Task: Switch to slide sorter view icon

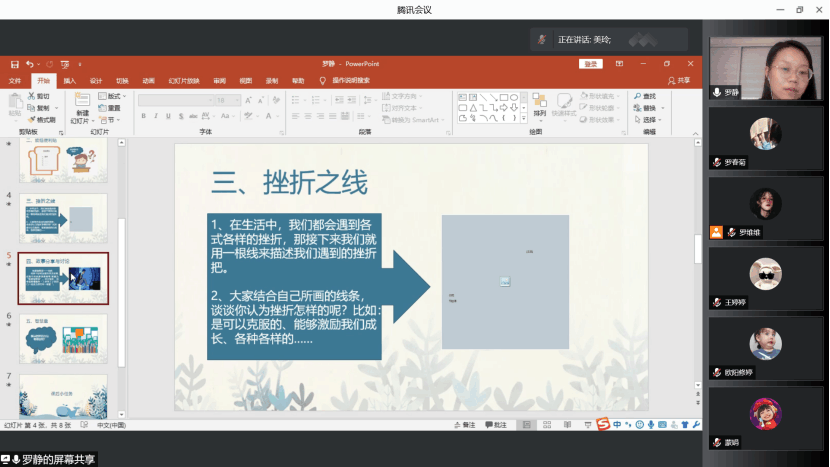Action: (x=545, y=425)
